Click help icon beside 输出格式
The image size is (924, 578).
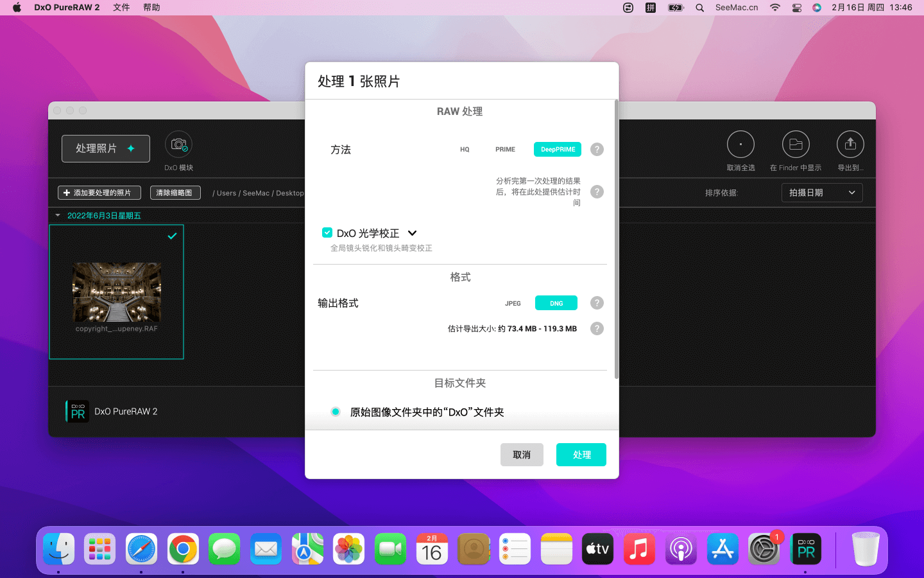pyautogui.click(x=597, y=303)
